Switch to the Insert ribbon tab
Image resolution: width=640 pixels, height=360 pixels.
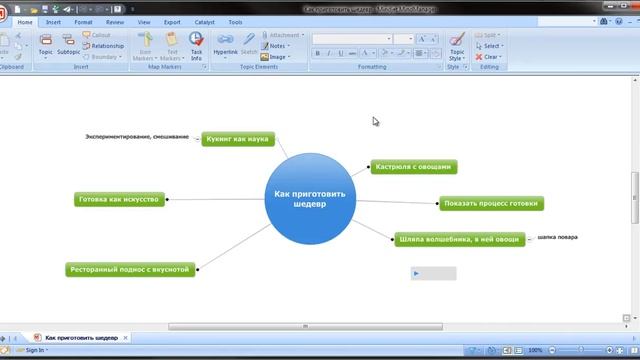[x=53, y=22]
